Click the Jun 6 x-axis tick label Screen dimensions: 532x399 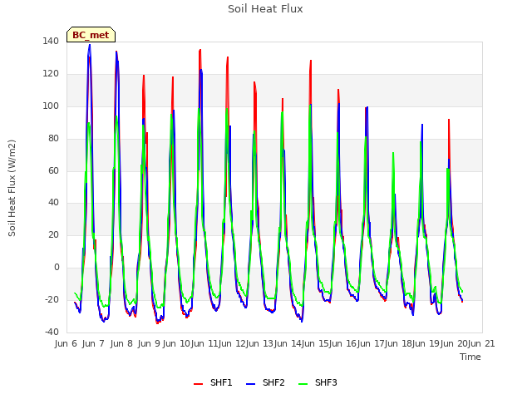pyautogui.click(x=66, y=343)
